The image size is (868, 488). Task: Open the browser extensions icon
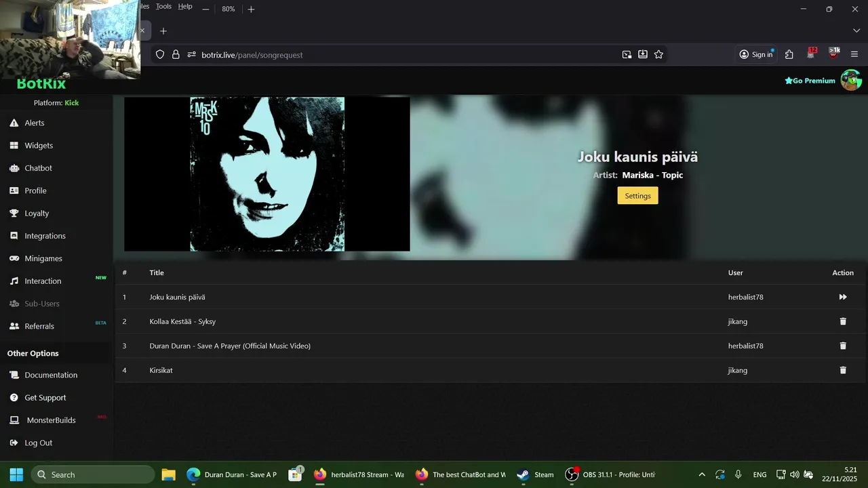click(x=789, y=55)
